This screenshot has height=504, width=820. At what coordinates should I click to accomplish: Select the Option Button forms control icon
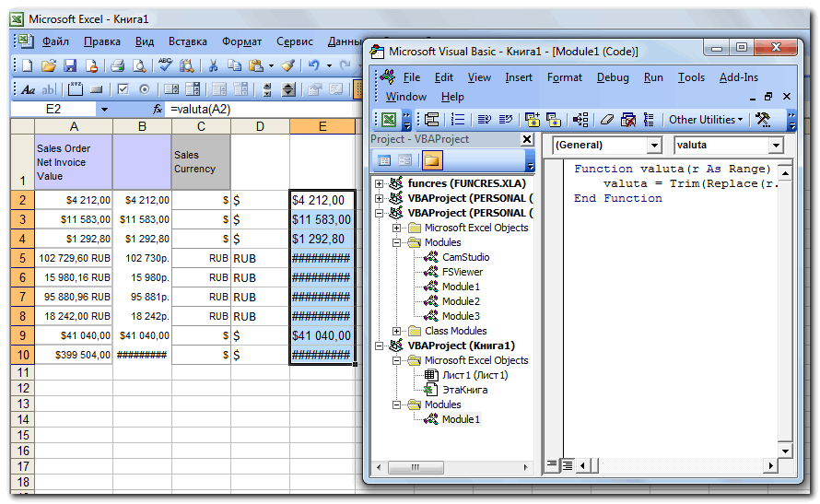coord(145,89)
